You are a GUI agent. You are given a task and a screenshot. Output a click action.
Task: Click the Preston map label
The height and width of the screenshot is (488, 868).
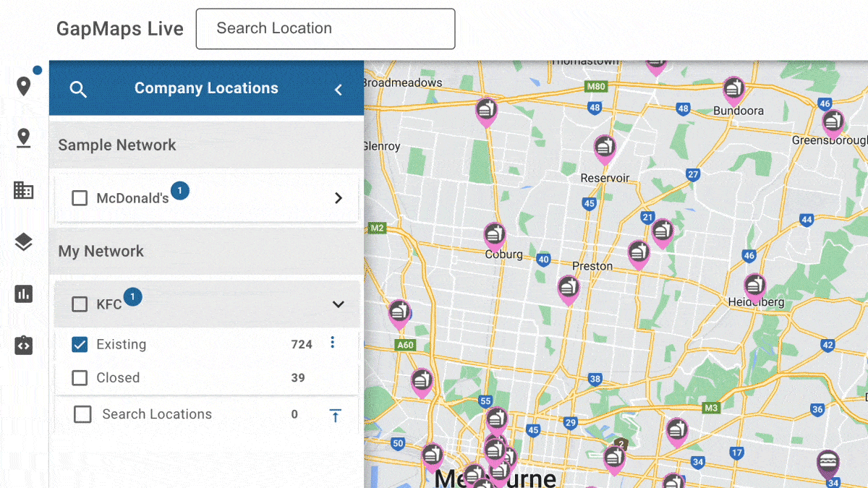tap(592, 266)
